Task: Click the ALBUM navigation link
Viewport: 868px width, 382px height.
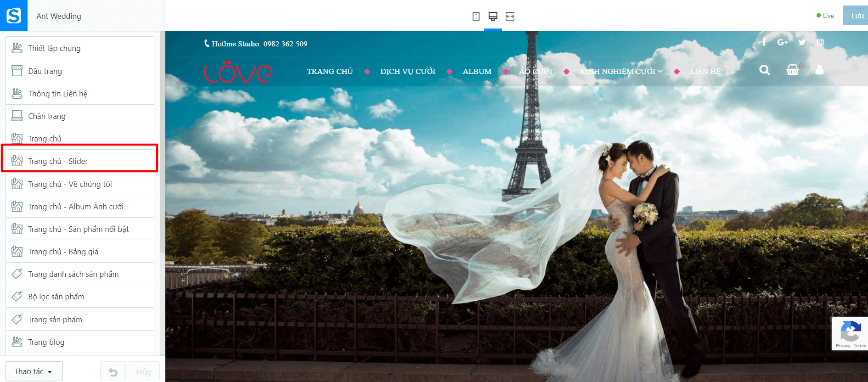Action: [477, 72]
